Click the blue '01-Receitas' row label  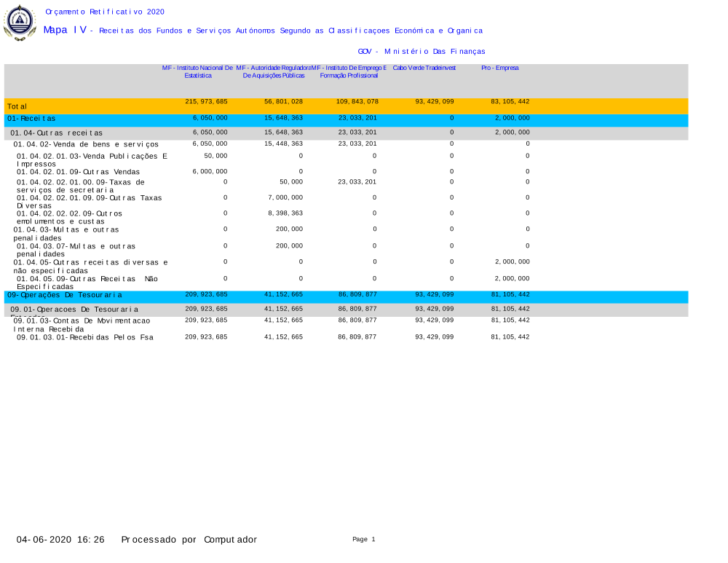point(31,118)
